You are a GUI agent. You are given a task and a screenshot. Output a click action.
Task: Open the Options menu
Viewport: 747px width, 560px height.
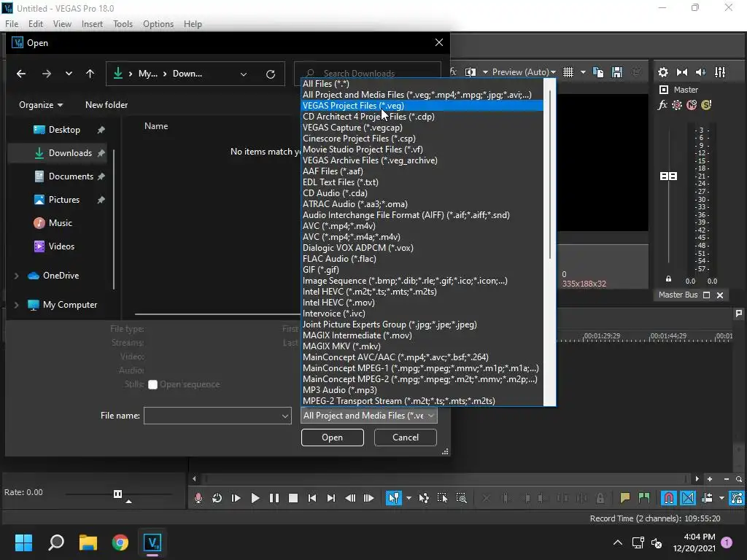point(158,24)
